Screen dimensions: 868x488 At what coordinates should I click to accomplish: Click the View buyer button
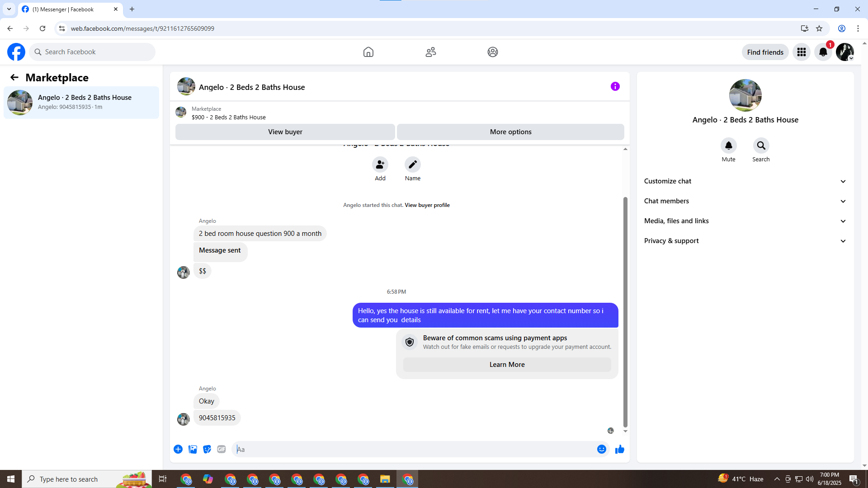pyautogui.click(x=285, y=132)
